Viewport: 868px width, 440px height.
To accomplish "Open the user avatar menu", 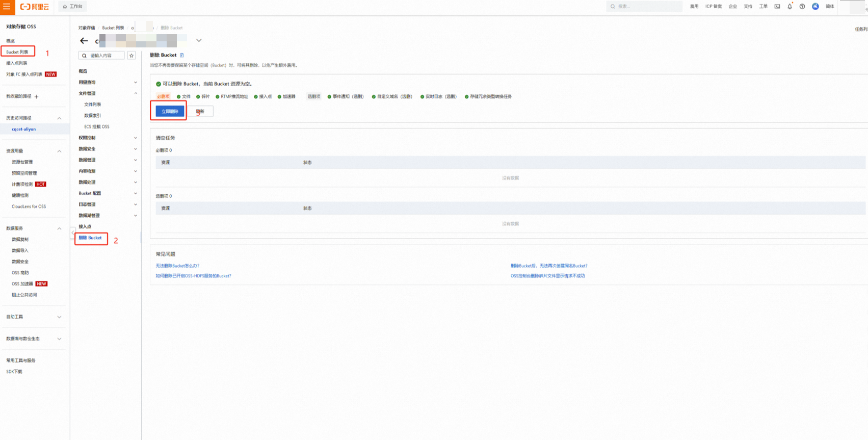I will click(816, 7).
